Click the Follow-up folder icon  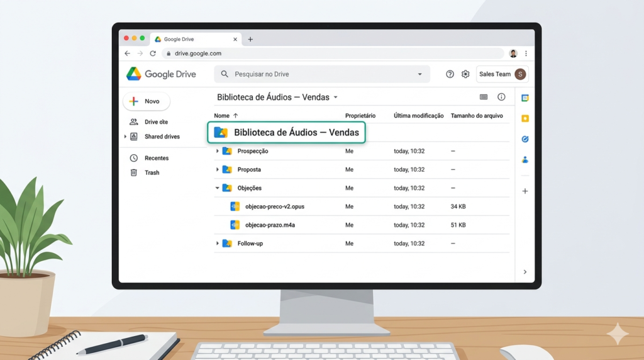pos(227,244)
